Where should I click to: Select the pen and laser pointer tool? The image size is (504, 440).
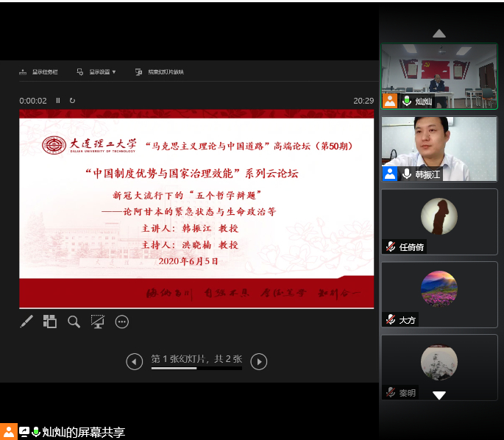point(26,322)
